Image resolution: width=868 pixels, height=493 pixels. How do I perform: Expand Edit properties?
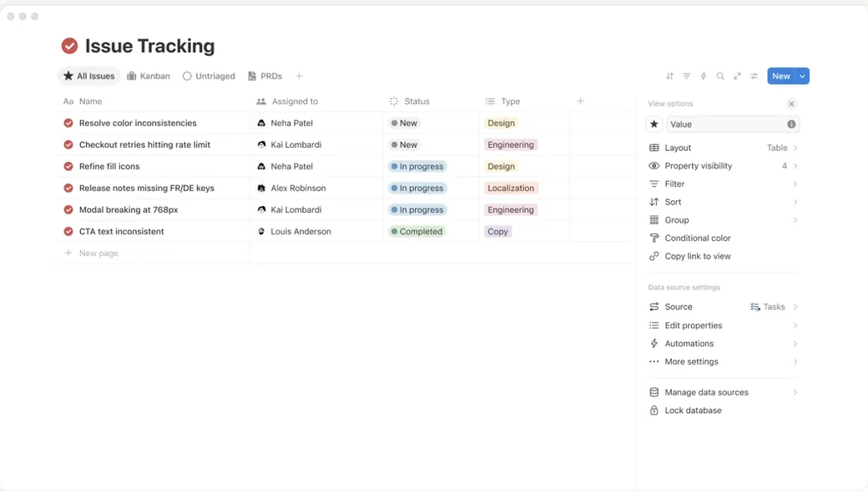pos(723,325)
